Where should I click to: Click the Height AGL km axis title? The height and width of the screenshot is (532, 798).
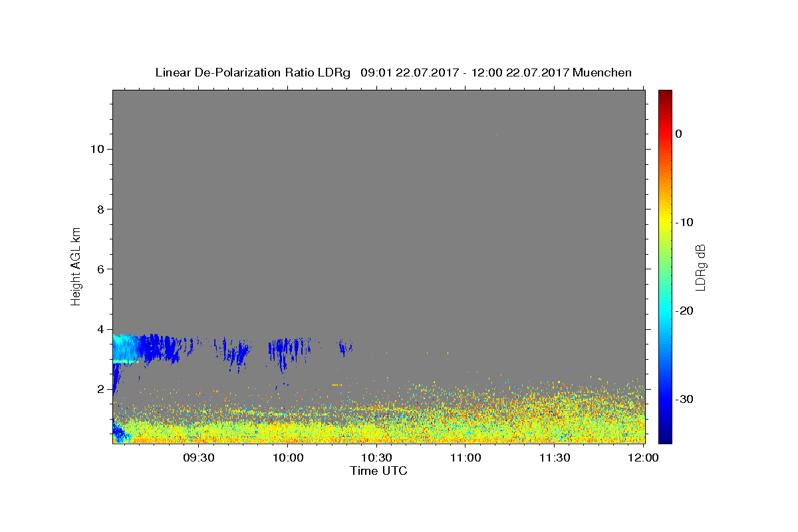click(76, 266)
